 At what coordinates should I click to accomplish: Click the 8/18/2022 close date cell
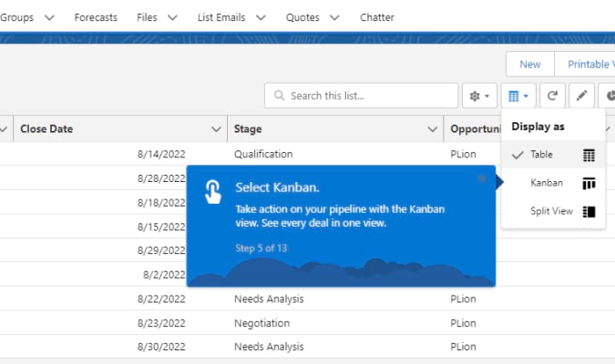pyautogui.click(x=161, y=203)
